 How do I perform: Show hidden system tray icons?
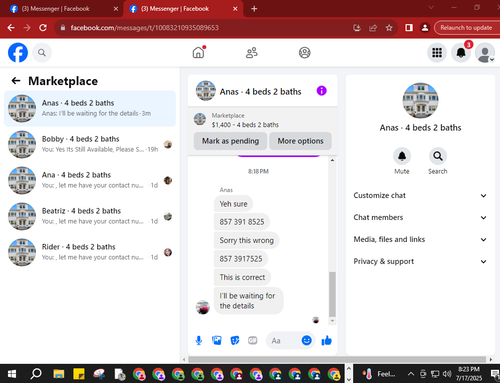[x=411, y=374]
